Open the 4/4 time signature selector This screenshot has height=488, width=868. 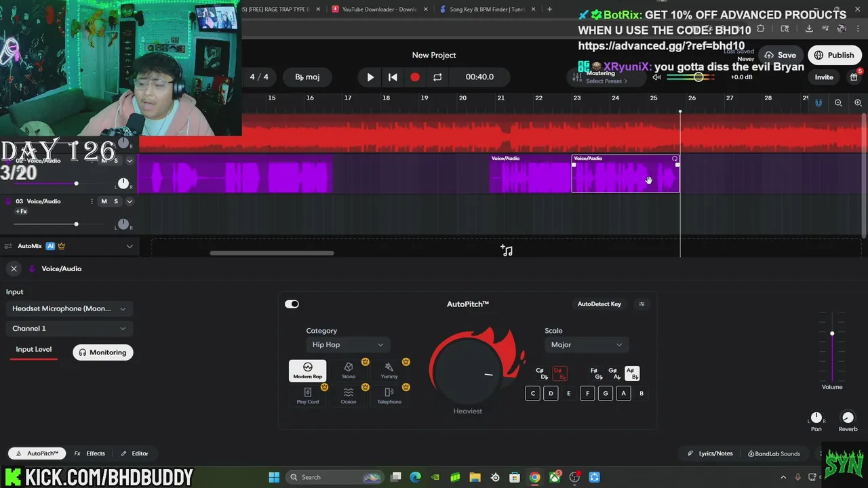(x=259, y=77)
